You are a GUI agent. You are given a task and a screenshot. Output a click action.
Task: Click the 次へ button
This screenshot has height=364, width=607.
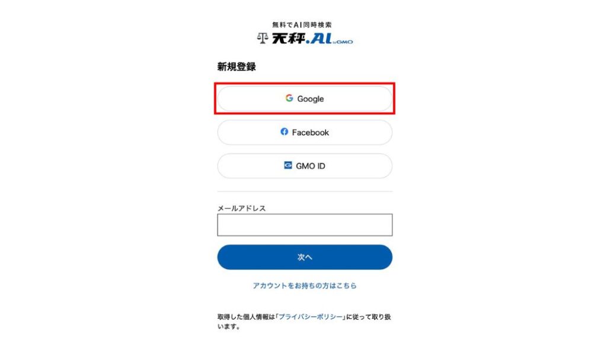pos(305,257)
